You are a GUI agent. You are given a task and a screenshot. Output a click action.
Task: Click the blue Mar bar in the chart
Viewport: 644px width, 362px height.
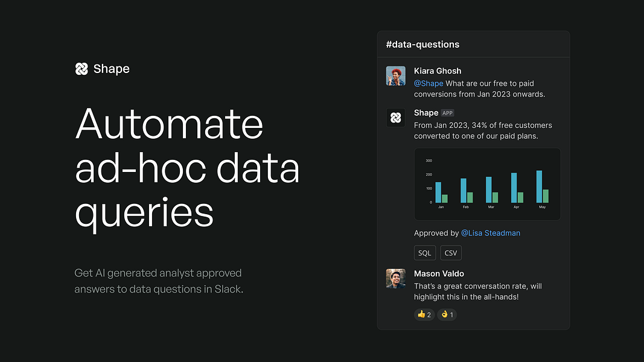[489, 190]
